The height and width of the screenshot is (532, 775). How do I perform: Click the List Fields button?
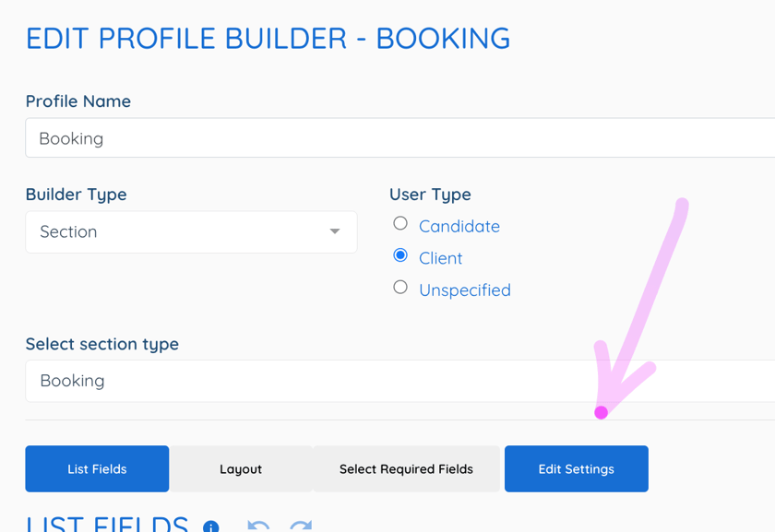(x=96, y=468)
